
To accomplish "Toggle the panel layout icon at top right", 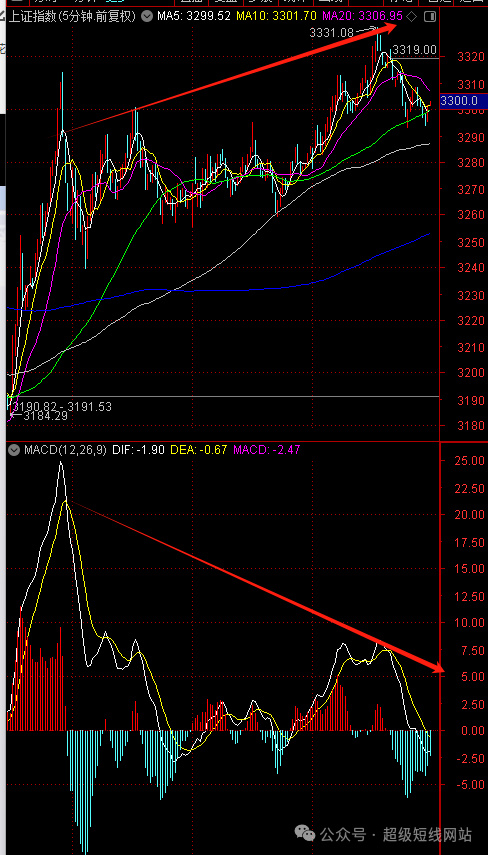I will point(430,17).
